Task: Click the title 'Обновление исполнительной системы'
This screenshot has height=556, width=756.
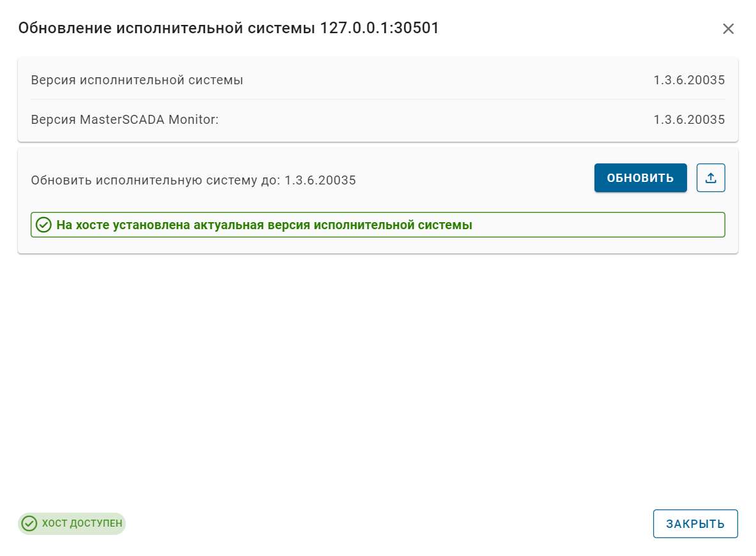Action: click(x=167, y=28)
